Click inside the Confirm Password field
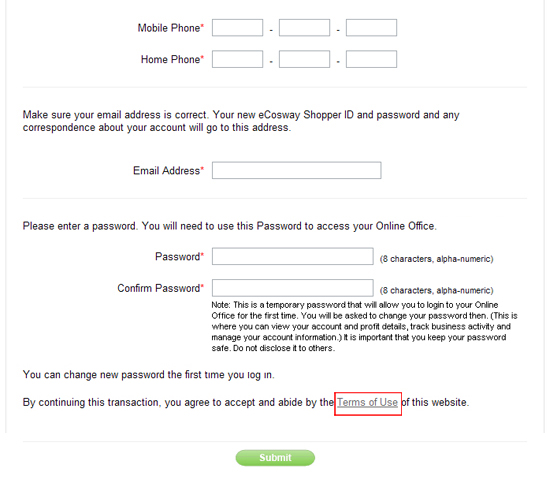Viewport: 550px width, 489px height. [x=293, y=288]
